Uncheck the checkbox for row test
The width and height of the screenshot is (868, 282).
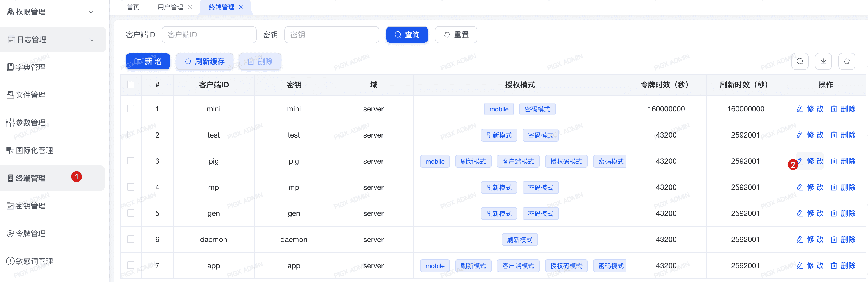[x=131, y=135]
